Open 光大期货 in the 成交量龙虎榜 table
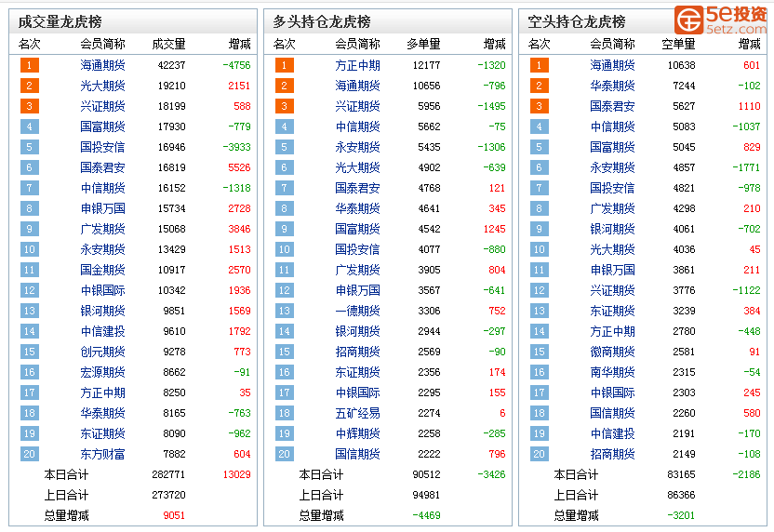Screen dimensions: 774x532 [x=102, y=86]
